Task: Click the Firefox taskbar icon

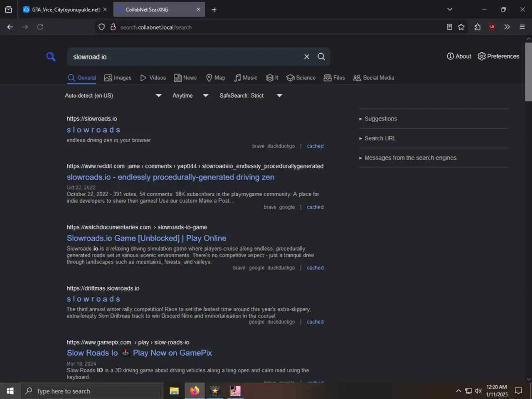Action: tap(195, 391)
